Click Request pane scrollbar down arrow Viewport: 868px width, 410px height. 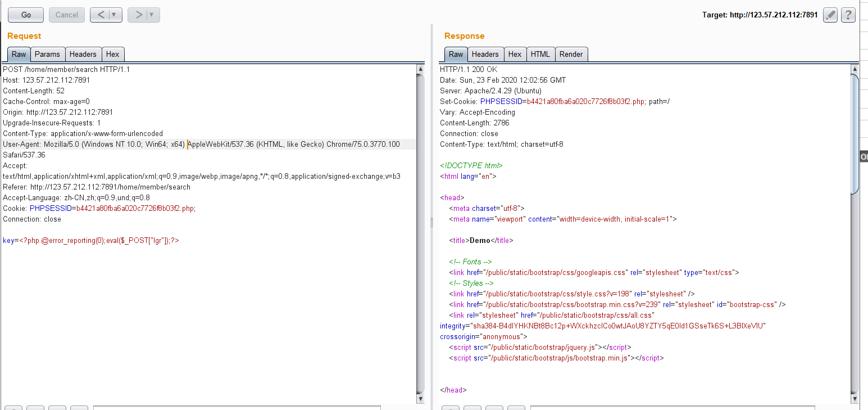coord(420,398)
